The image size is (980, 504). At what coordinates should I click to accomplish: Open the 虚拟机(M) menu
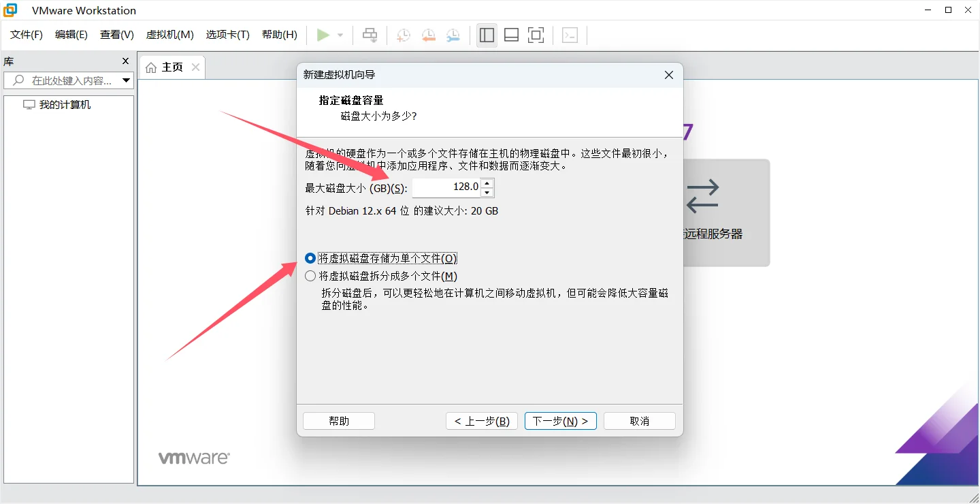point(170,35)
